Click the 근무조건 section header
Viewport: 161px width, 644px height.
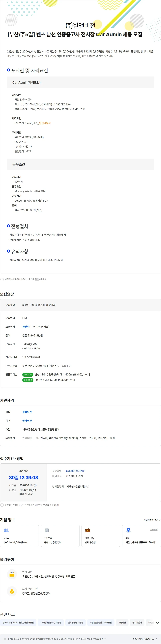click(80, 164)
